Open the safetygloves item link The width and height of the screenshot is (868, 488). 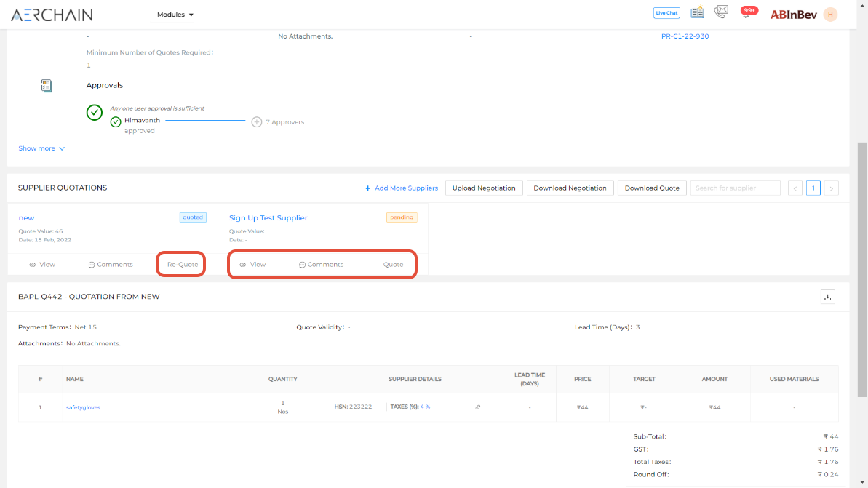click(83, 407)
